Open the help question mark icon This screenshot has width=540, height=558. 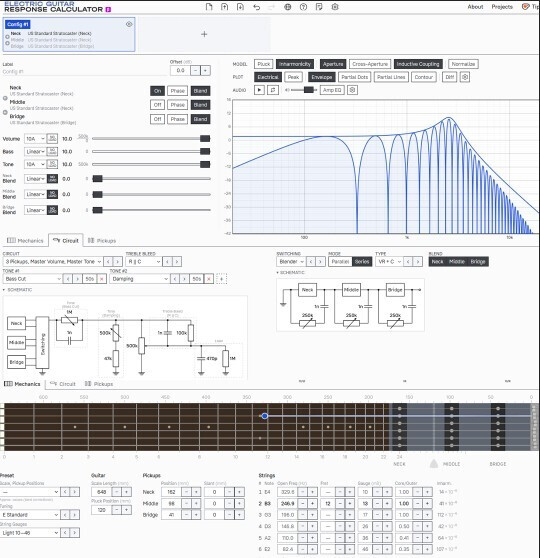point(303,7)
